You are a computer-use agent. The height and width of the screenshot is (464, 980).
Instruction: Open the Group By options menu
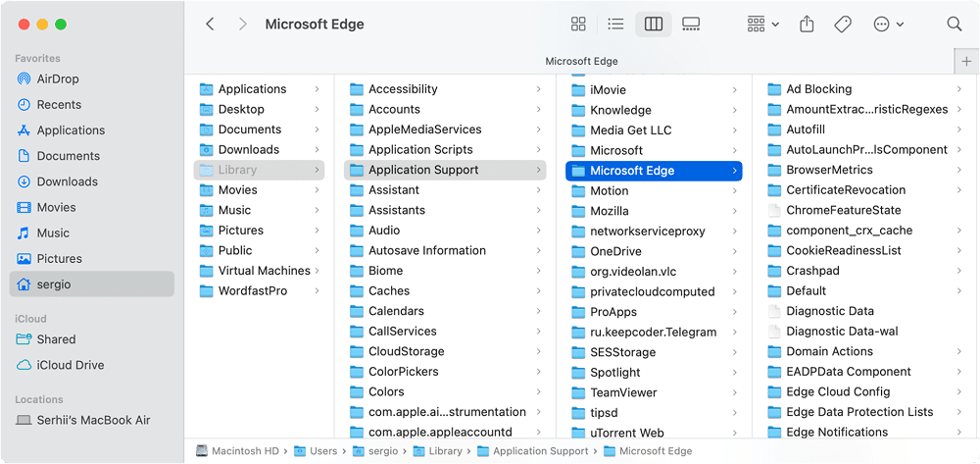click(x=762, y=25)
